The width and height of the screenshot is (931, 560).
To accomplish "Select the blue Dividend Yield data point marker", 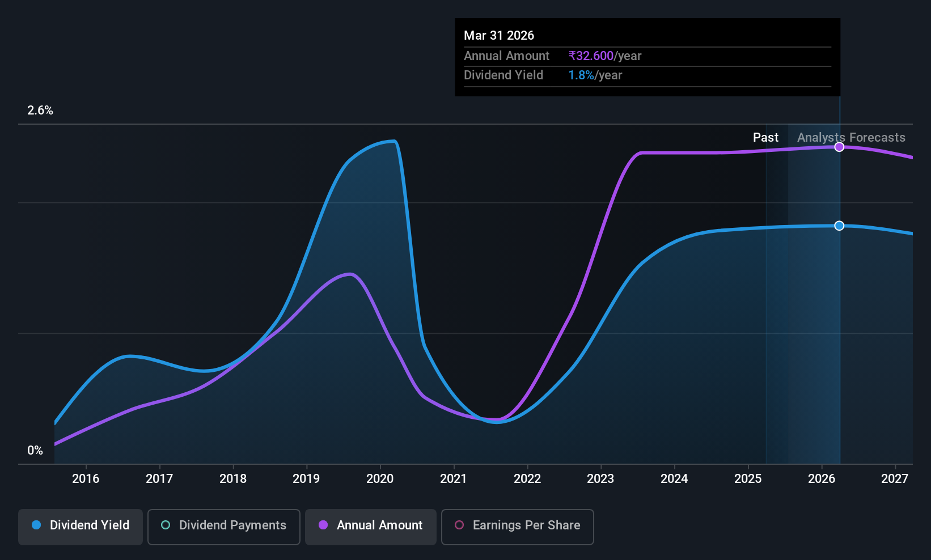I will (839, 226).
